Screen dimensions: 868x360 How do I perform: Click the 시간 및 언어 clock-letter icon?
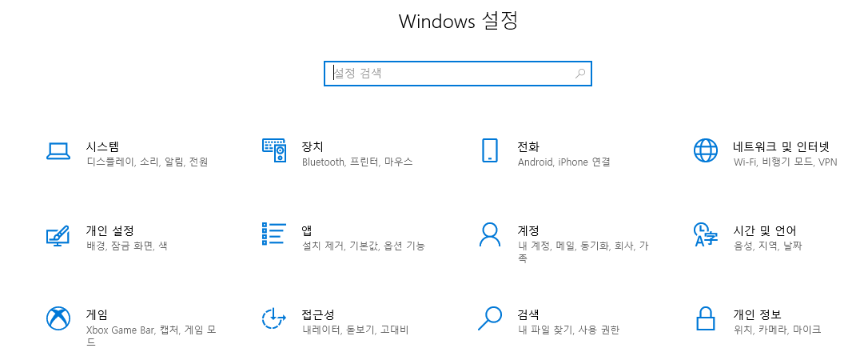pyautogui.click(x=706, y=235)
